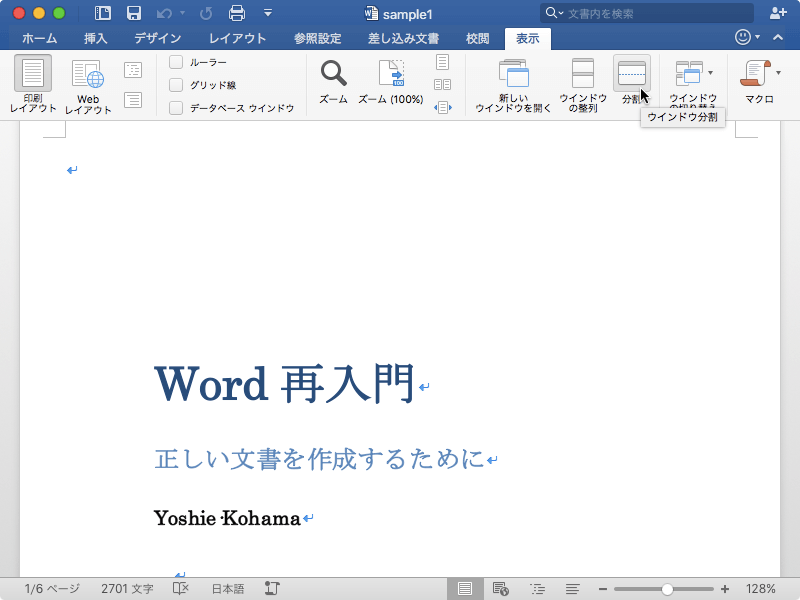
Task: Switch to the Home tab
Action: pyautogui.click(x=39, y=38)
